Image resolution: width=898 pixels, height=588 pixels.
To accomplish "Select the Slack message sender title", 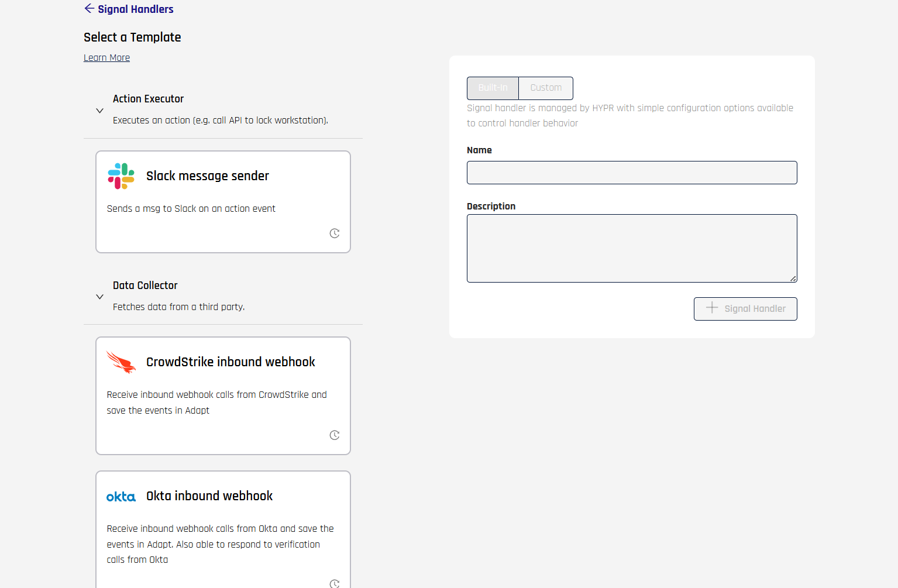I will click(x=208, y=176).
